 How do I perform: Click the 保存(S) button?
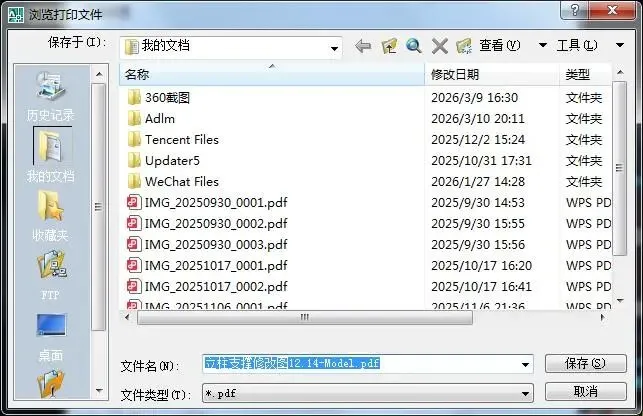pos(586,363)
